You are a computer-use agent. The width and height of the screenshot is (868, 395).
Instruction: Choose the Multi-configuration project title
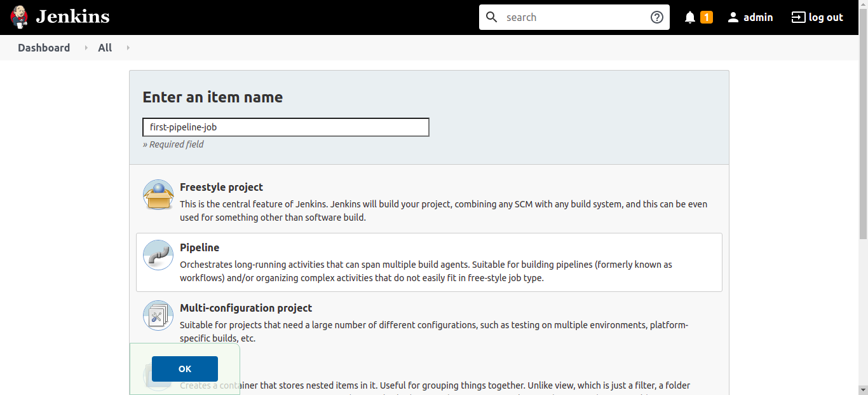[x=246, y=308]
